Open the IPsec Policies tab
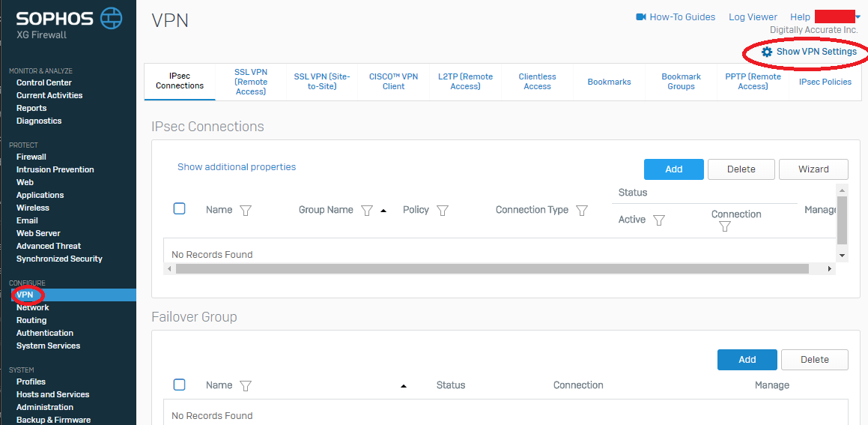The image size is (868, 425). (825, 82)
